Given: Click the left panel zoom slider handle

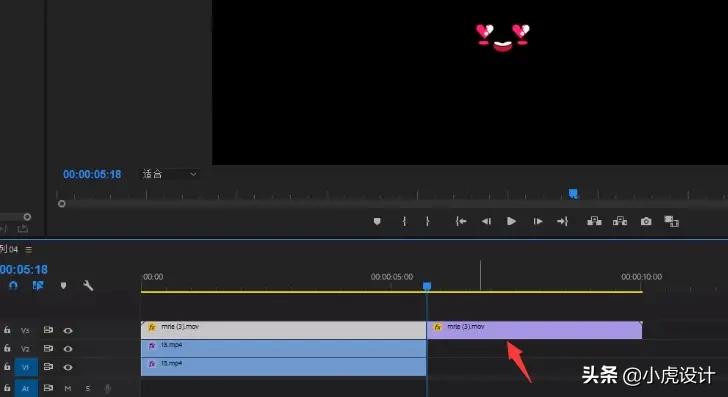Looking at the screenshot, I should pyautogui.click(x=27, y=217).
